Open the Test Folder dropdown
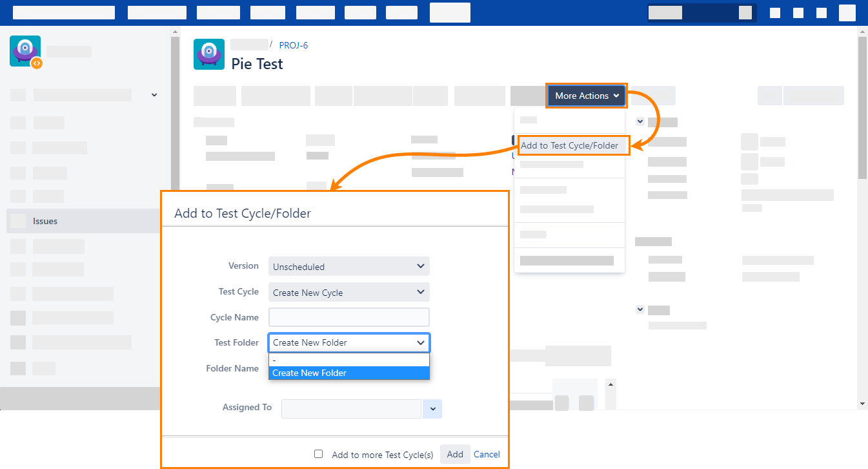 click(348, 342)
